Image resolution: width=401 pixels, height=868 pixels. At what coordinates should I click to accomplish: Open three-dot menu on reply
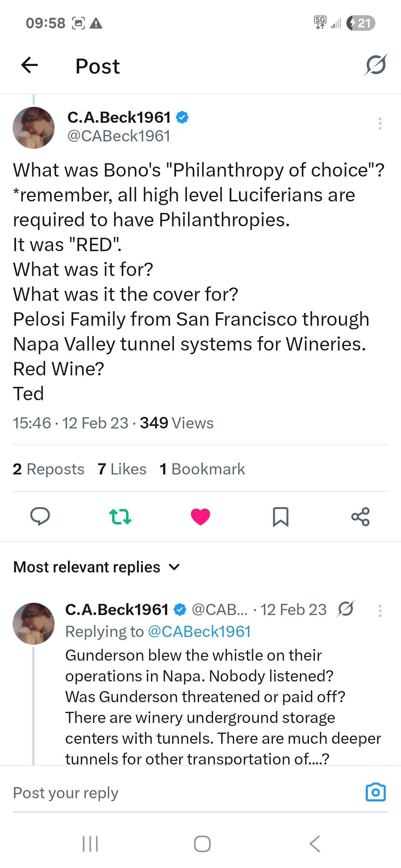(380, 611)
